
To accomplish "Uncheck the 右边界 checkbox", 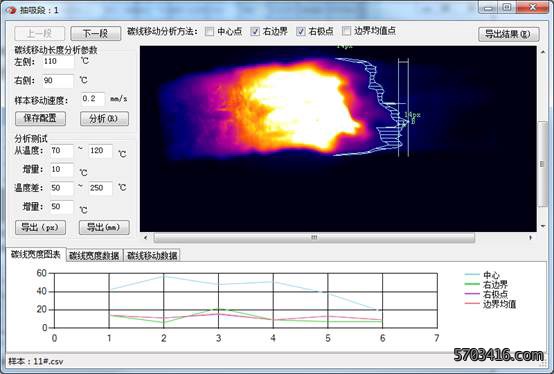I will [255, 31].
